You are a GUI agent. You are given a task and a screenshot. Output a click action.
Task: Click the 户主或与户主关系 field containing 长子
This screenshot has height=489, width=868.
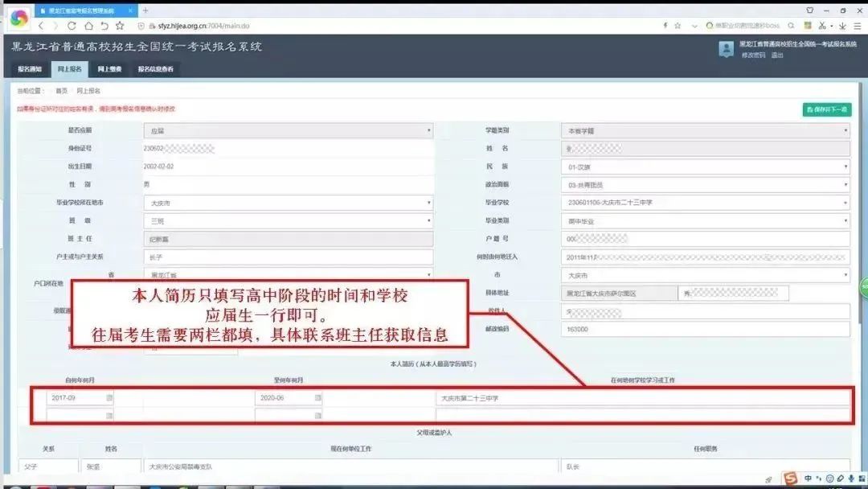(289, 257)
